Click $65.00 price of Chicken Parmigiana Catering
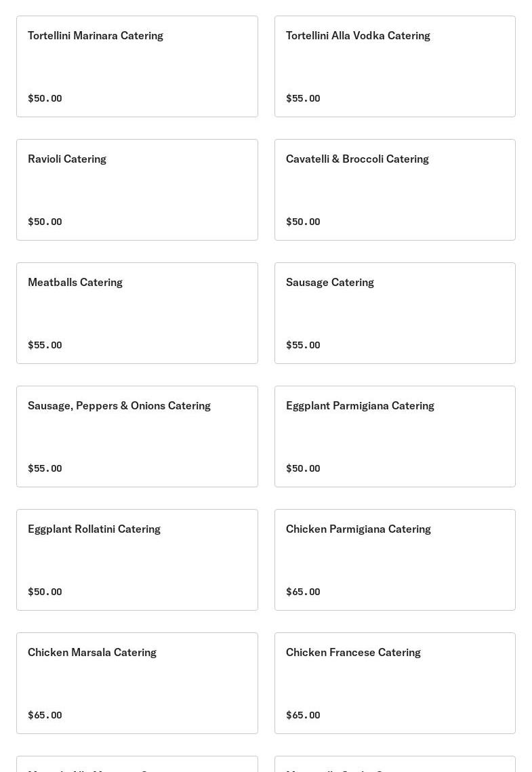Viewport: 532px width, 772px height. coord(303,592)
